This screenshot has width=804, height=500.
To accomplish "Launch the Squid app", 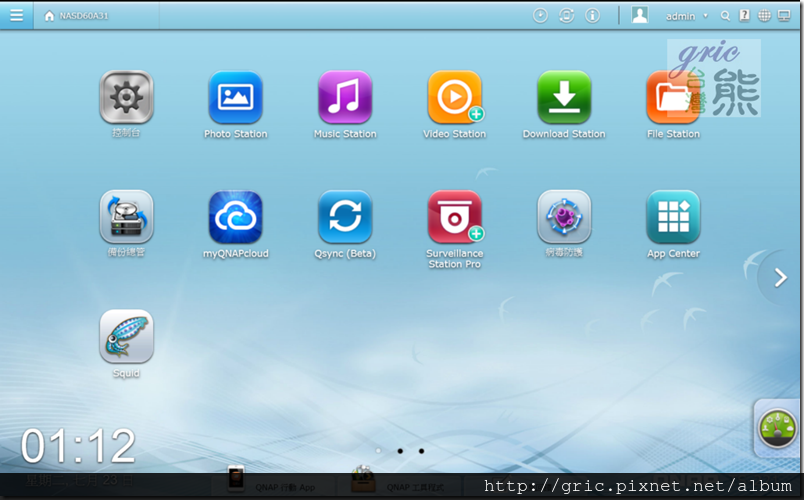I will tap(126, 336).
